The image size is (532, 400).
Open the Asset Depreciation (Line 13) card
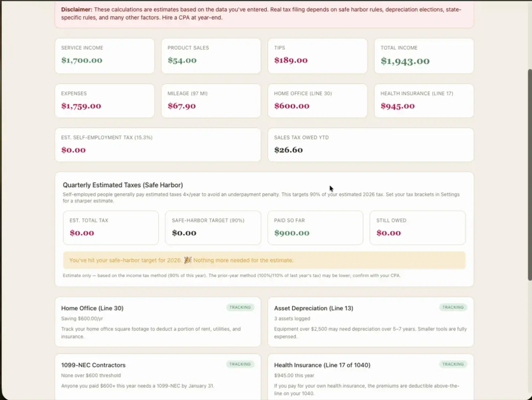click(x=370, y=322)
